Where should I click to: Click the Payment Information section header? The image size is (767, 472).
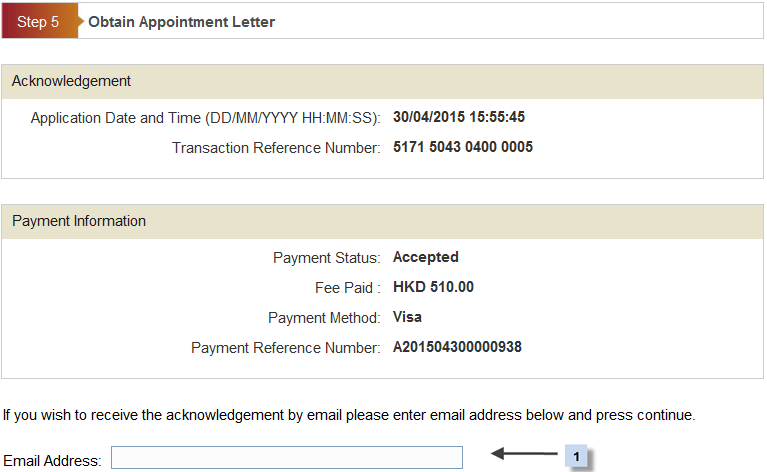click(79, 221)
